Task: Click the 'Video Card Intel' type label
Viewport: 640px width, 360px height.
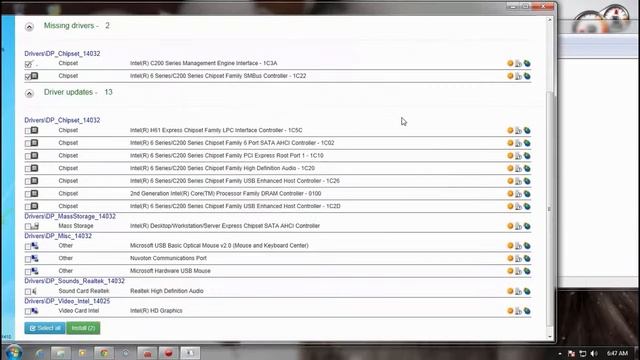Action: point(78,311)
